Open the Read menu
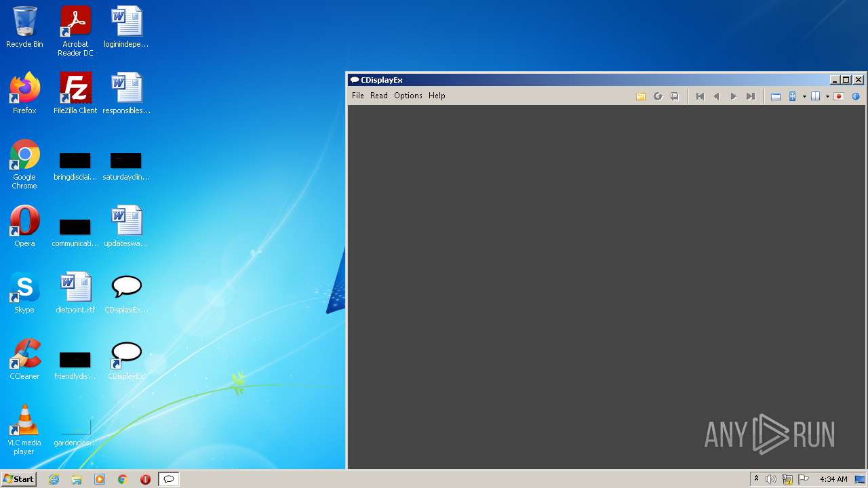The height and width of the screenshot is (488, 868). 379,96
